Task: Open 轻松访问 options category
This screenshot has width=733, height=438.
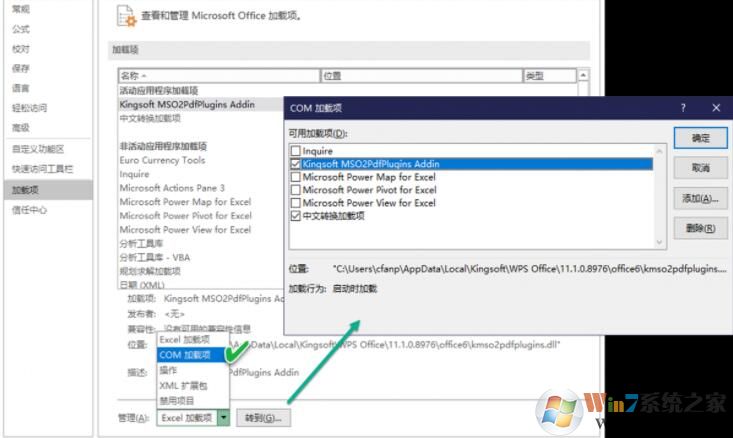Action: tap(29, 108)
